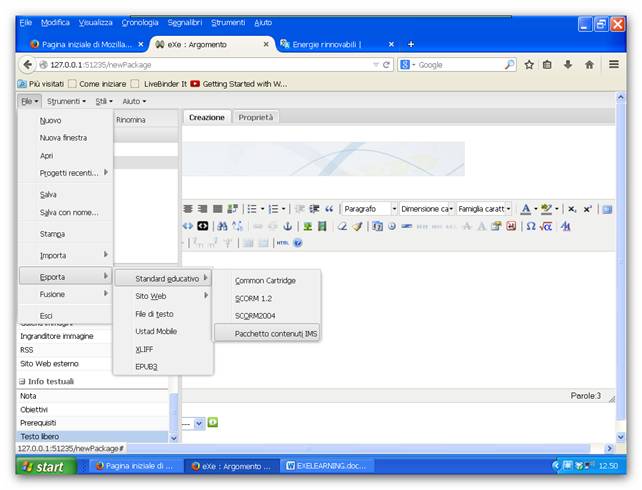Click the cleanup code broom icon
The image size is (642, 490).
point(357,226)
